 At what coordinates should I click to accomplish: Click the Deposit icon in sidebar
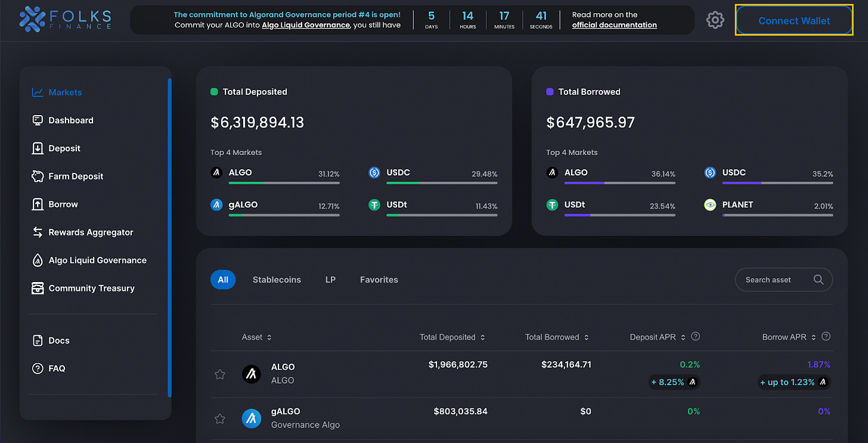tap(38, 148)
